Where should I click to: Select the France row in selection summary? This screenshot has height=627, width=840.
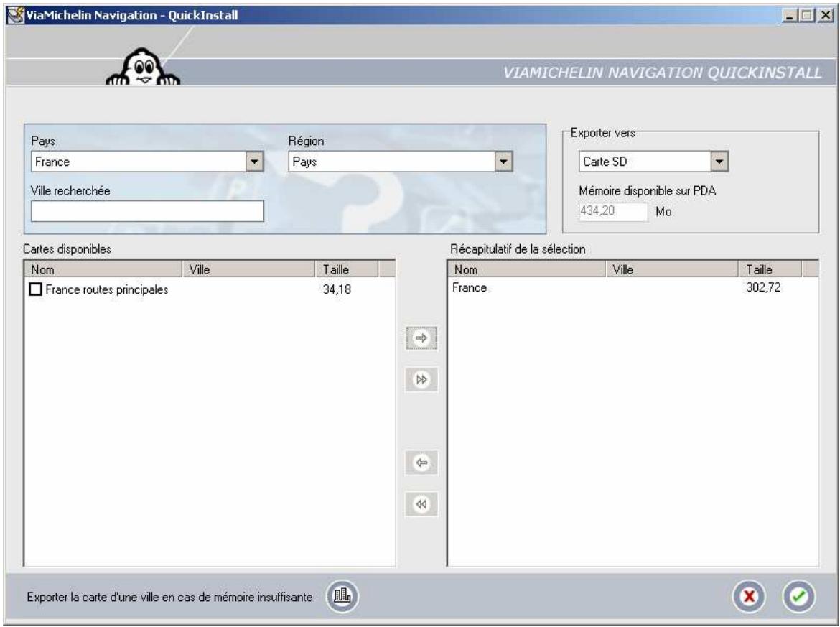click(633, 288)
